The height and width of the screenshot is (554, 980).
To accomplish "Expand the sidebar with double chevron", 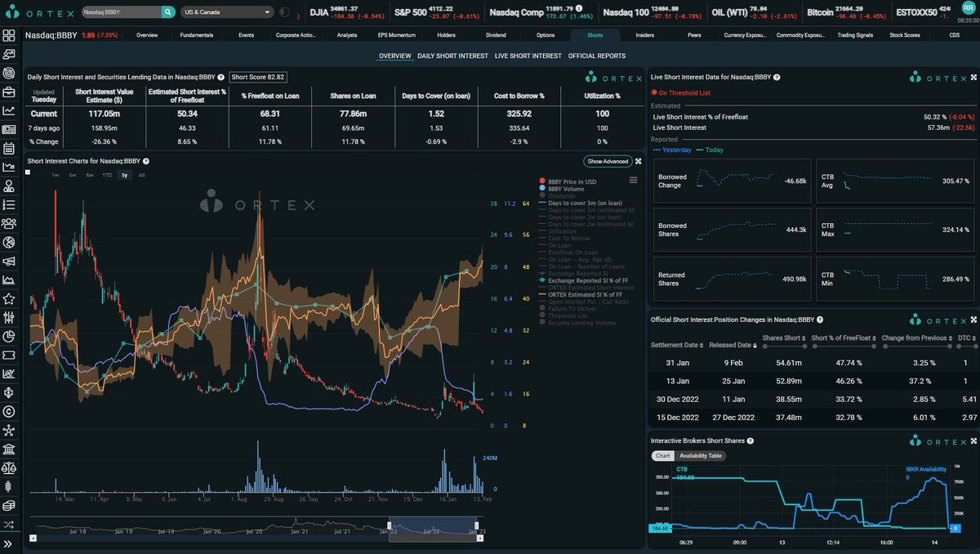I will [x=9, y=543].
